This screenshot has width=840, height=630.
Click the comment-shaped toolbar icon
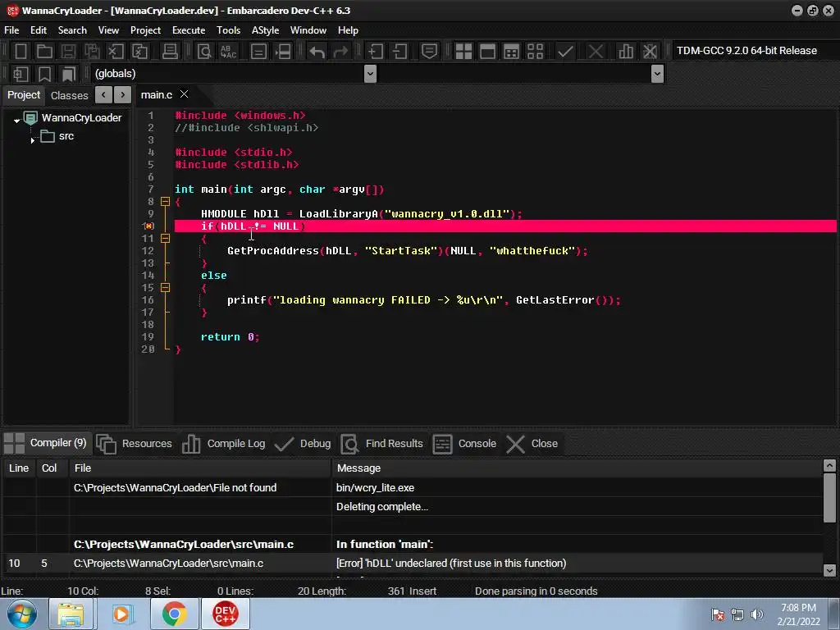[429, 52]
